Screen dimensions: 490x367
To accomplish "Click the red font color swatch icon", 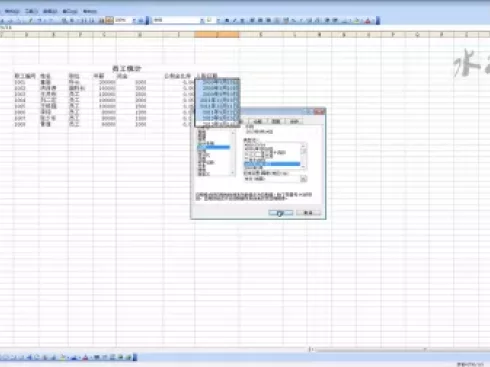I will coord(367,21).
